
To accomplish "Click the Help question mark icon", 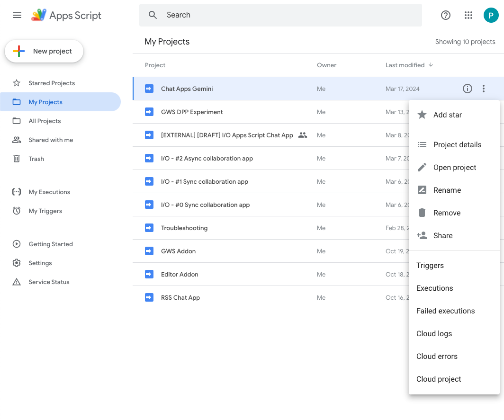I will pyautogui.click(x=445, y=15).
